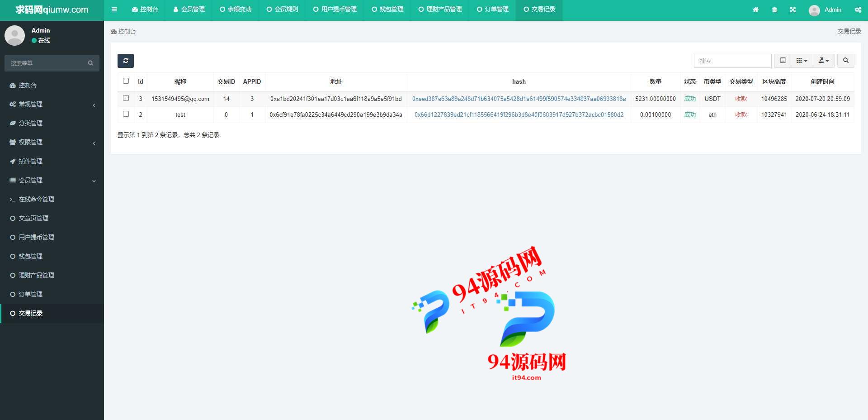Viewport: 868px width, 420px height.
Task: Open the home icon in top bar
Action: pos(755,10)
